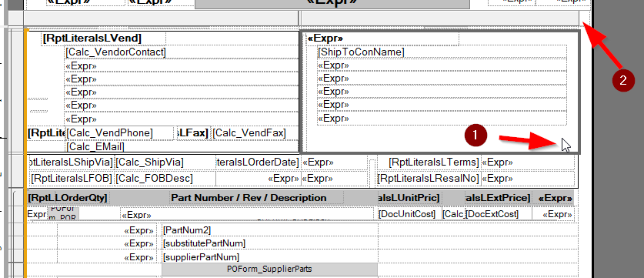Select «Expr» directly below [Calc_VendorContact]

point(182,65)
